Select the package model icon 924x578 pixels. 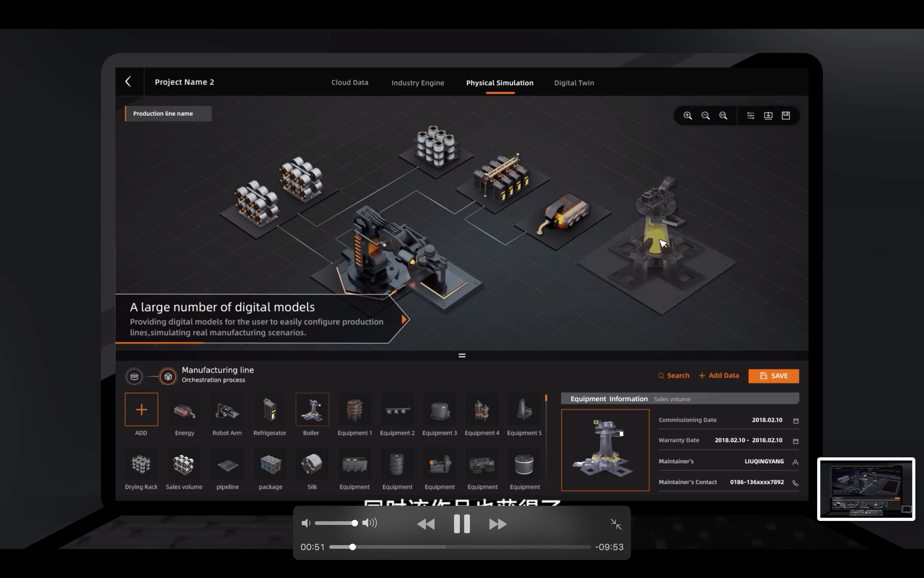coord(270,464)
